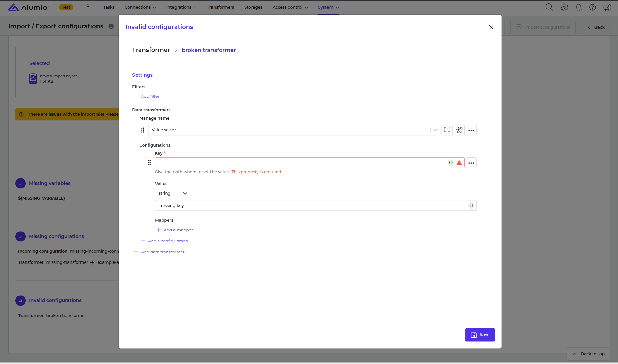Click into the empty Key input field

299,163
